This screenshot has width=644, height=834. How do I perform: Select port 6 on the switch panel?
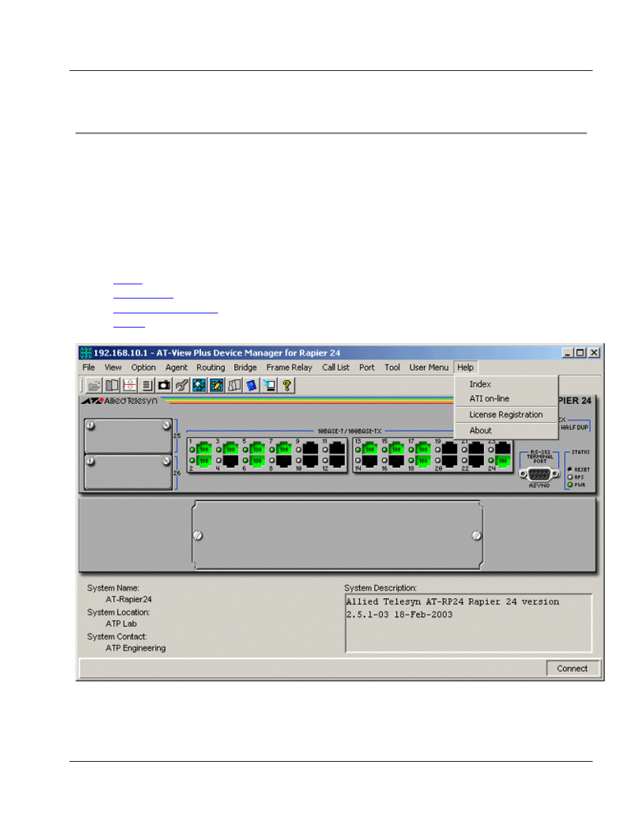point(257,461)
